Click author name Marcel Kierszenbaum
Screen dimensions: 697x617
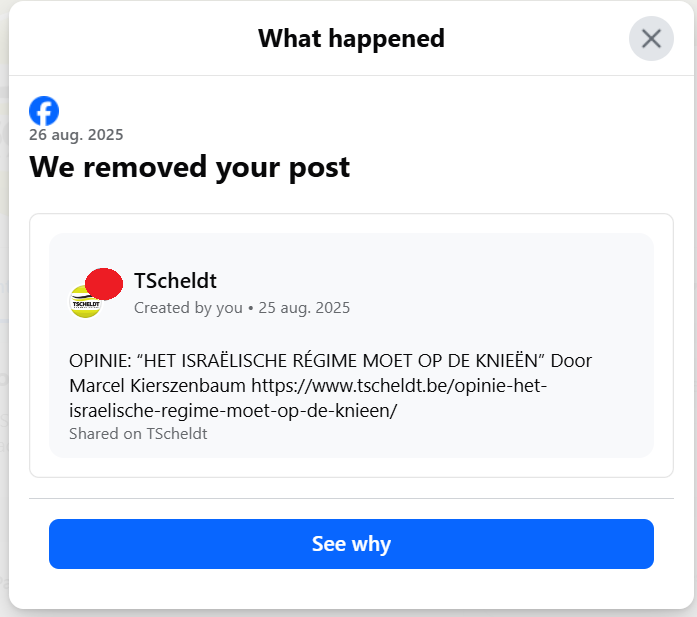tap(158, 385)
